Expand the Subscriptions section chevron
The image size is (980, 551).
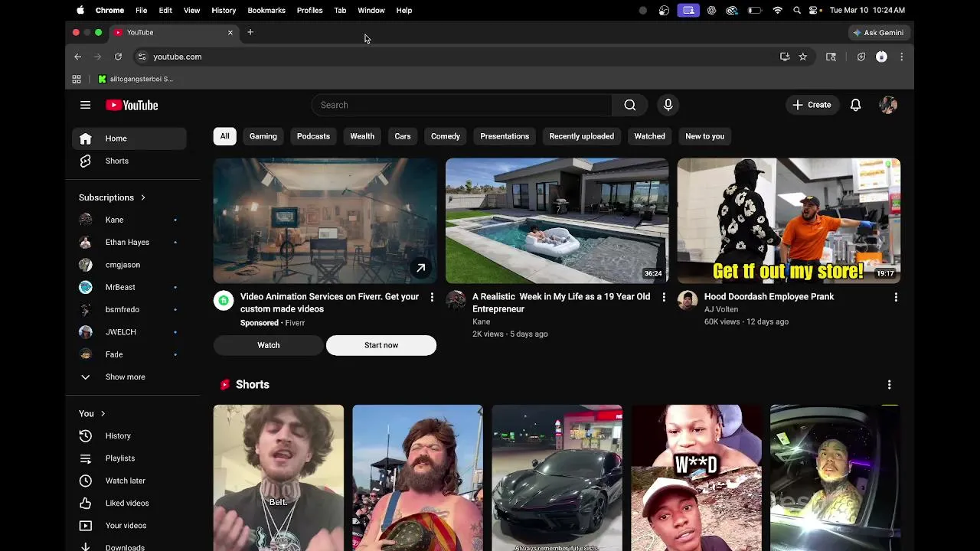coord(142,197)
